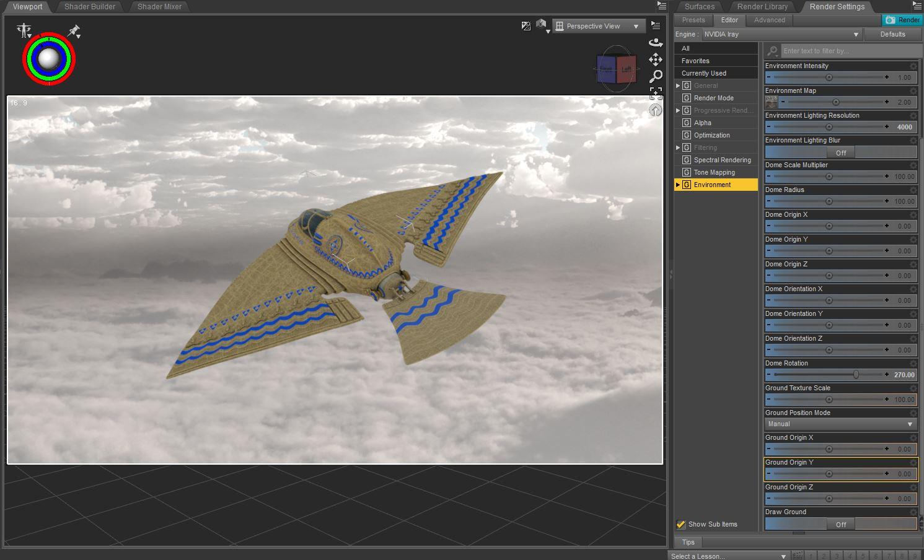Switch to the Surfaces tab
The height and width of the screenshot is (560, 924).
[x=699, y=7]
